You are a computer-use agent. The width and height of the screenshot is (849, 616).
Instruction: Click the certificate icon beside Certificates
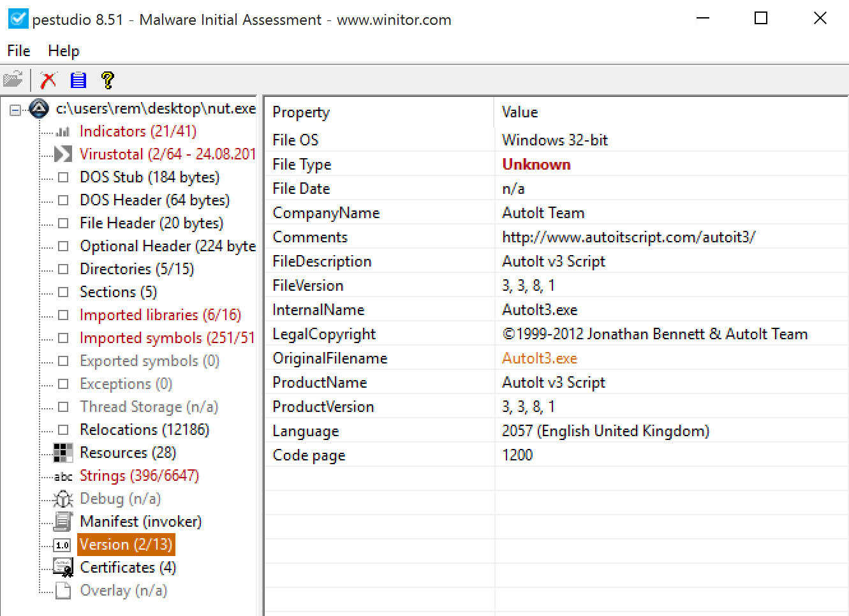[x=63, y=568]
